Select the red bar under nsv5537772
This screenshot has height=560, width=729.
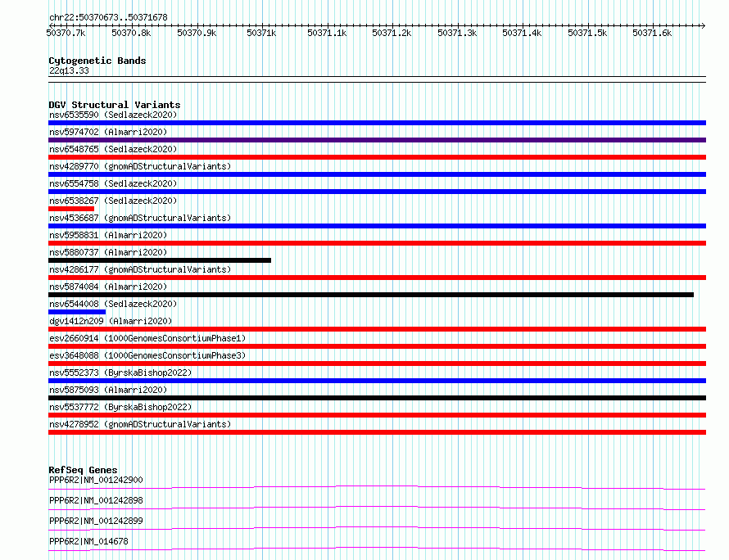pyautogui.click(x=377, y=415)
